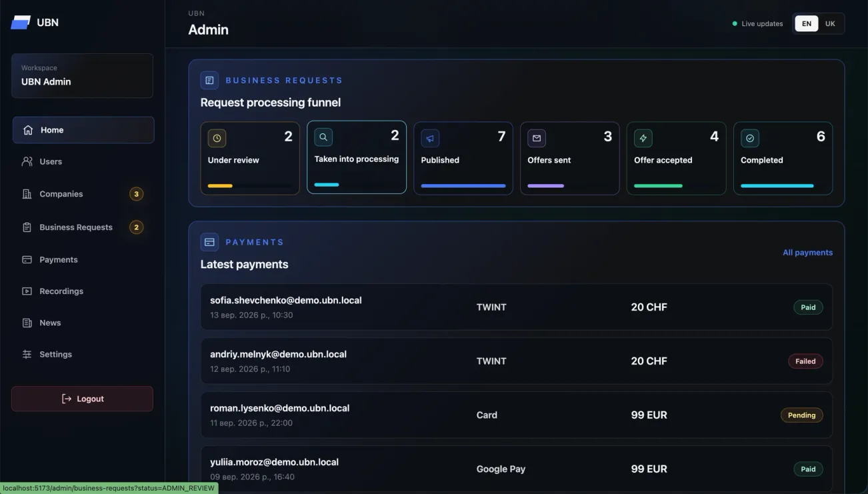Click 20 CHF in the sofia.shevchenko row

pos(649,307)
